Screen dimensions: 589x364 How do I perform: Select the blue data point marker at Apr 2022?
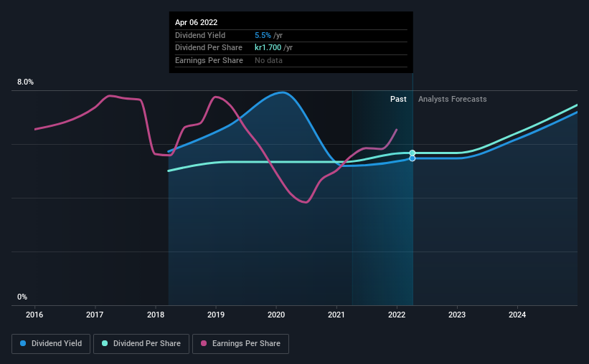[x=412, y=159]
